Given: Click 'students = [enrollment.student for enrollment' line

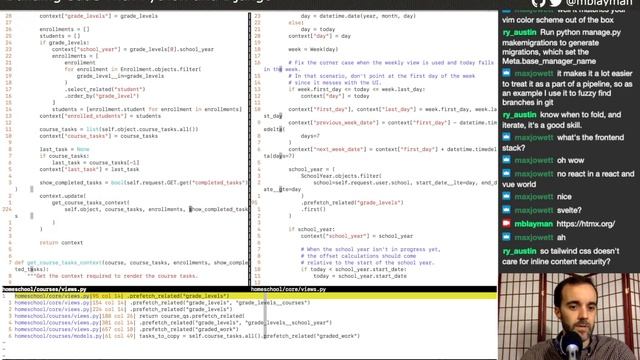Looking at the screenshot, I should coord(147,109).
